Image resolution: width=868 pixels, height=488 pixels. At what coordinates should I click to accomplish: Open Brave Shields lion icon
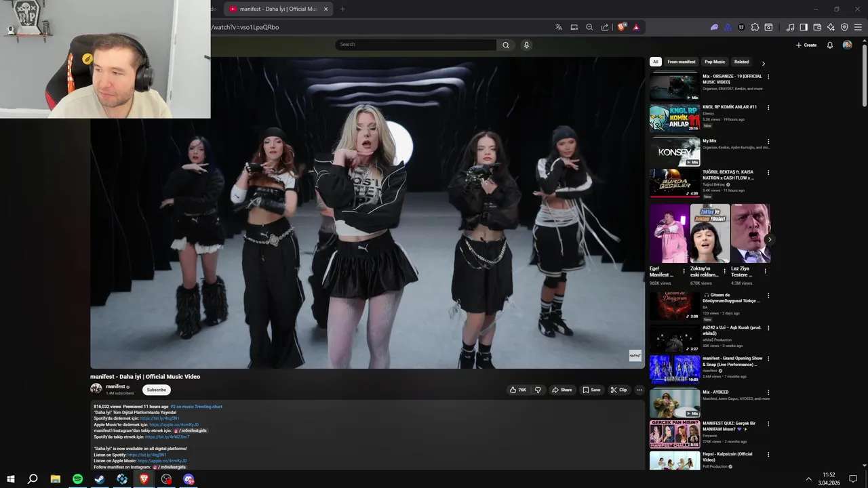coord(621,27)
